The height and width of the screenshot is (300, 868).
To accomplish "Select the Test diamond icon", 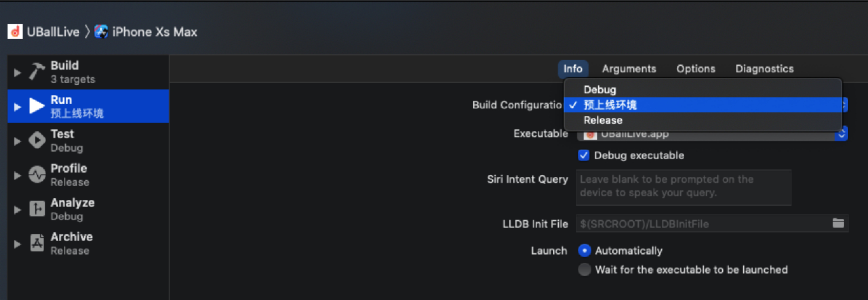I will 37,140.
